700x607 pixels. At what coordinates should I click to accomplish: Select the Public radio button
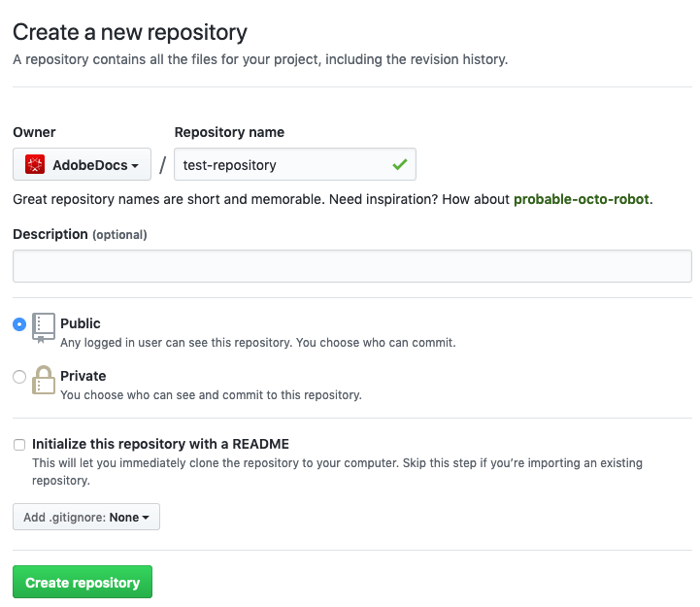(x=19, y=324)
